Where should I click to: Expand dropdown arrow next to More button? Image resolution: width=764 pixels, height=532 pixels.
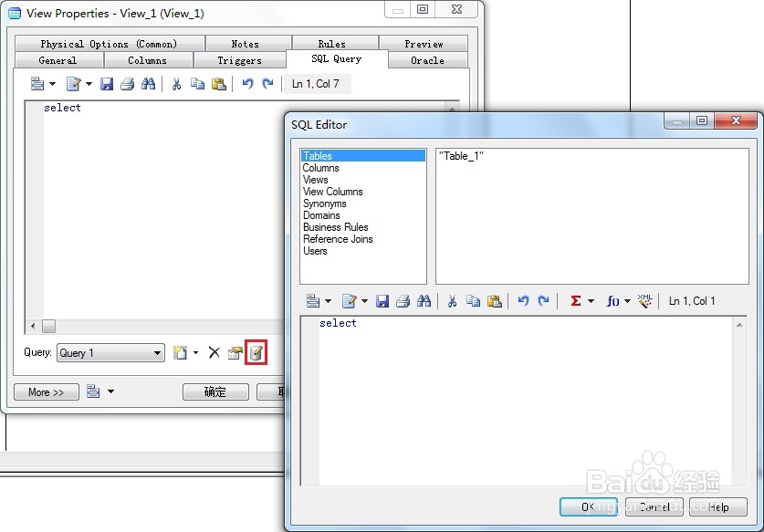(110, 391)
